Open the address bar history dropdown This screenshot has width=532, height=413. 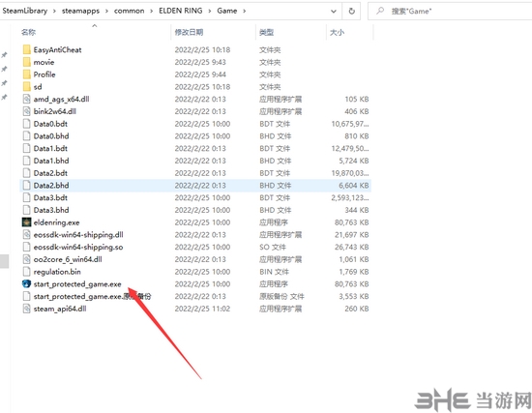[334, 12]
